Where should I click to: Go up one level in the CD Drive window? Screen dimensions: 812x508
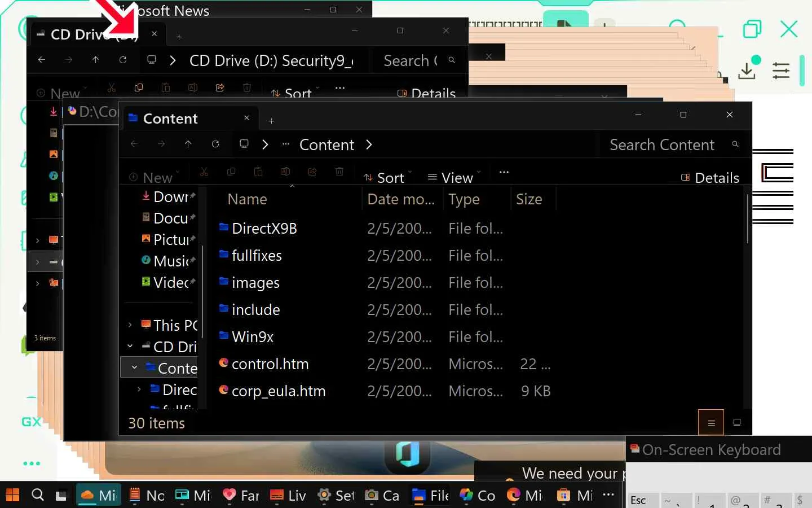point(96,59)
